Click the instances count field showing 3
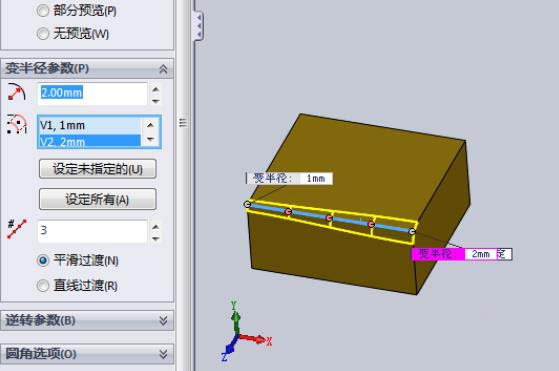This screenshot has width=559, height=371. pyautogui.click(x=92, y=231)
